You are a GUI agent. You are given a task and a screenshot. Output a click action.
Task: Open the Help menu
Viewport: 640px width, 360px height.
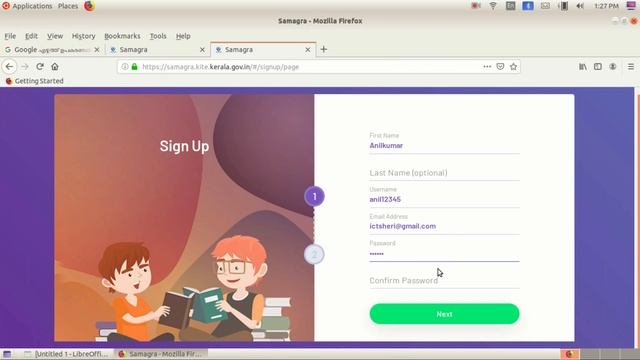183,36
